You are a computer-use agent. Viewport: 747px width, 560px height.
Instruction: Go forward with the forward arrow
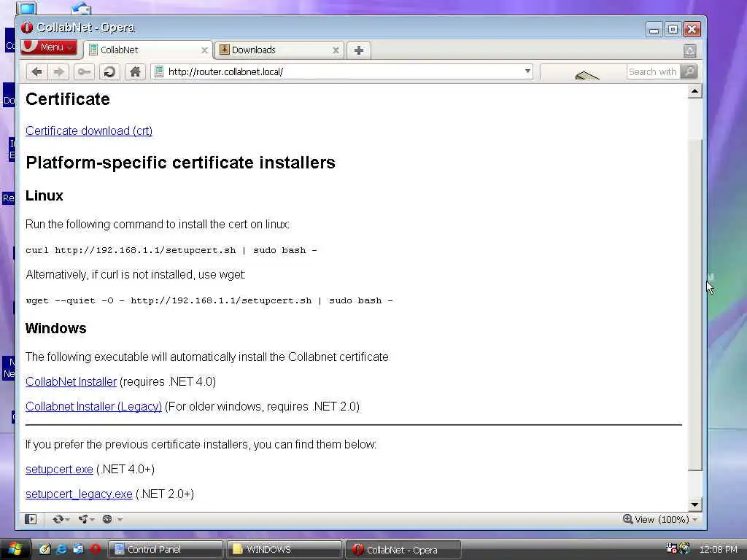point(58,72)
